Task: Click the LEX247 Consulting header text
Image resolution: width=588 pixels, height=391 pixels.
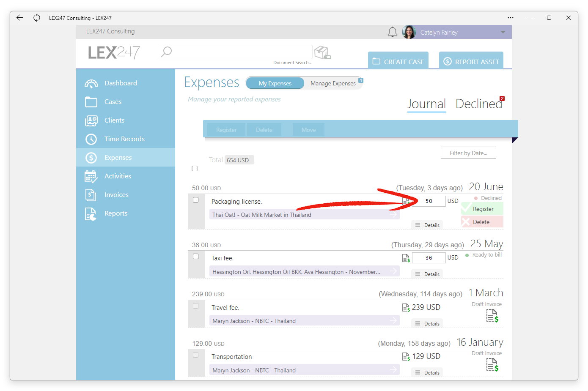Action: point(110,31)
